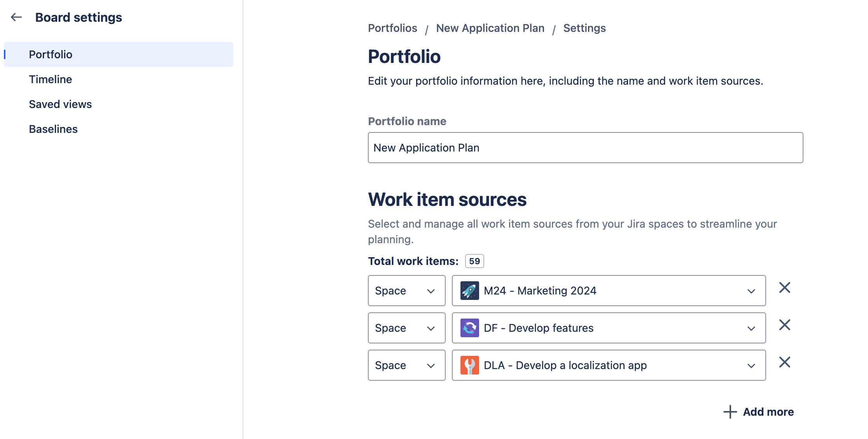The width and height of the screenshot is (868, 439).
Task: Open the second Space type dropdown
Action: 406,328
